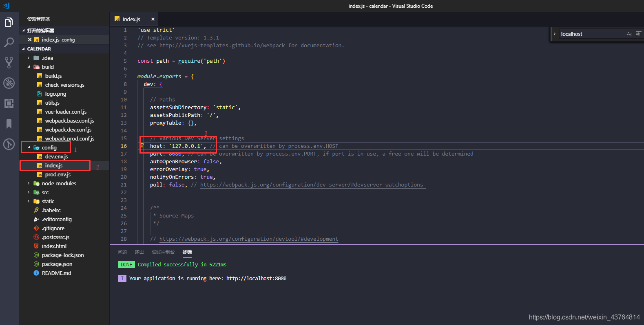Close the index.js editor tab
The width and height of the screenshot is (644, 325).
coord(153,19)
